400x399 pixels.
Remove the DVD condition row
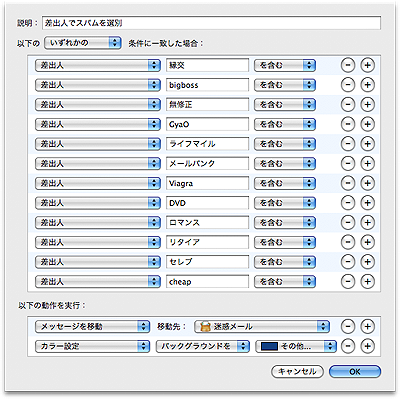coord(348,203)
